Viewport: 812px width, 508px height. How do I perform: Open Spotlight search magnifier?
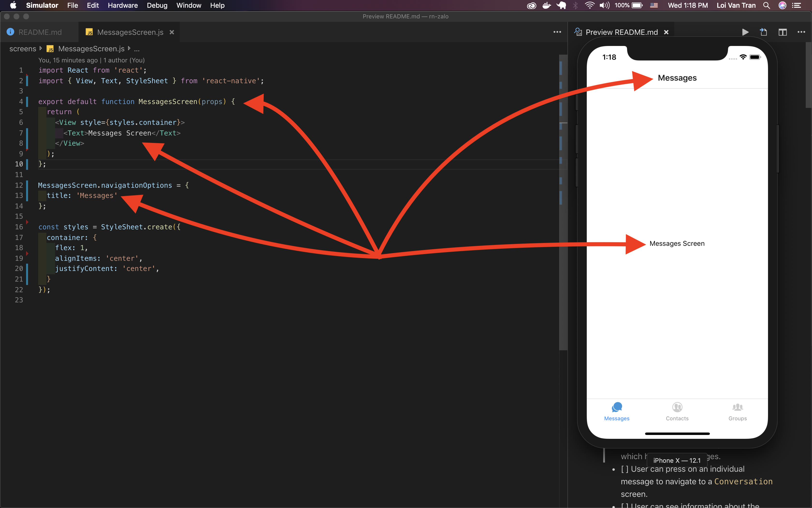[766, 5]
